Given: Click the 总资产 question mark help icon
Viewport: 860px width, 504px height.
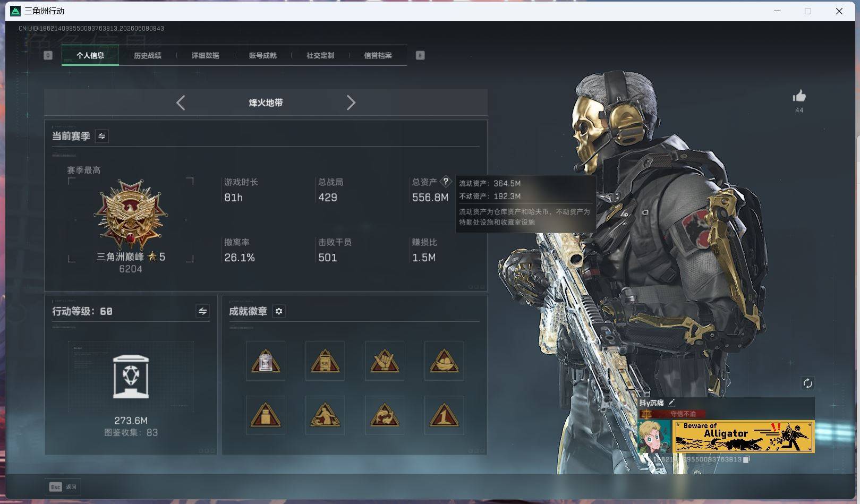Looking at the screenshot, I should 446,181.
